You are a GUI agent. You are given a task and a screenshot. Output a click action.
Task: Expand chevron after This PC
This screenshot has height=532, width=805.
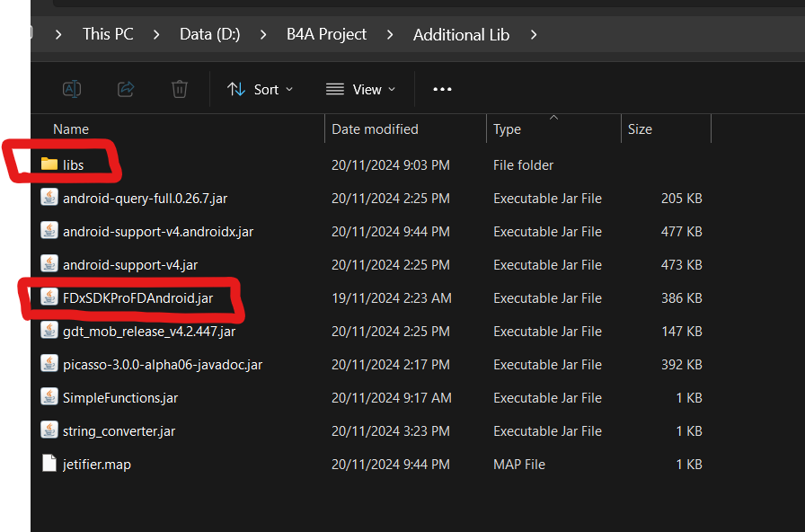tap(156, 35)
